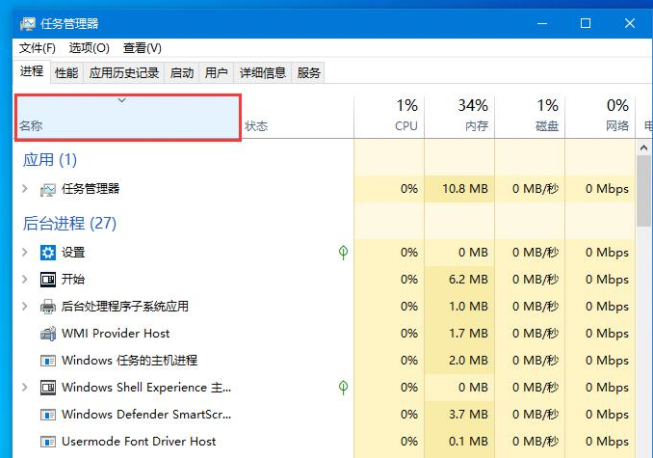The image size is (653, 458).
Task: Click the Task Manager icon in title bar
Action: [25, 23]
